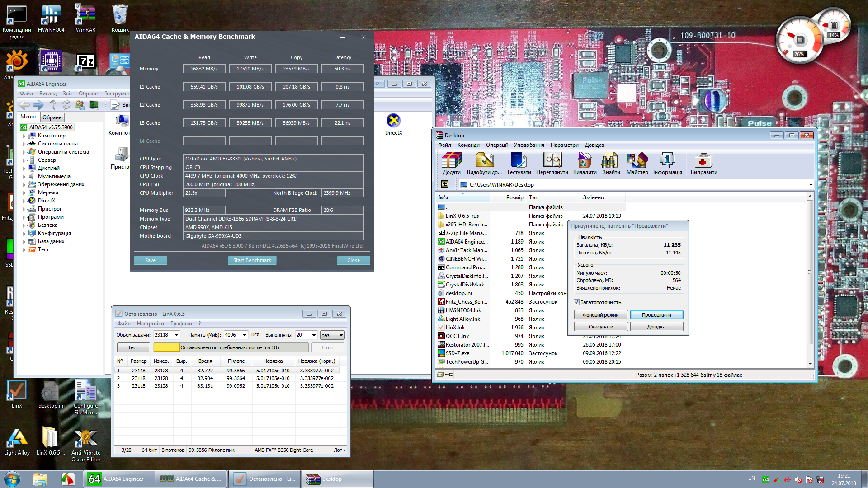The image size is (868, 488).
Task: Expand the Системна плата tree node
Action: pos(24,144)
